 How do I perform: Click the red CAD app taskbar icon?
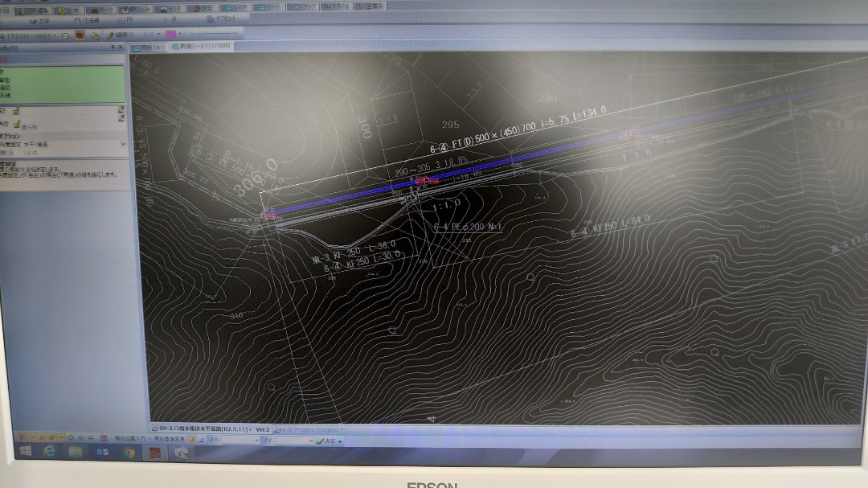(154, 453)
